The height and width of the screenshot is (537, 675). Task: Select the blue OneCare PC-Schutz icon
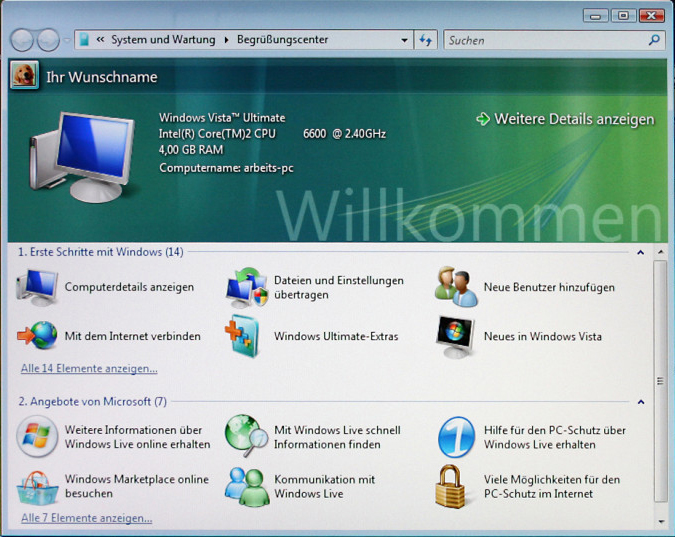click(x=456, y=437)
